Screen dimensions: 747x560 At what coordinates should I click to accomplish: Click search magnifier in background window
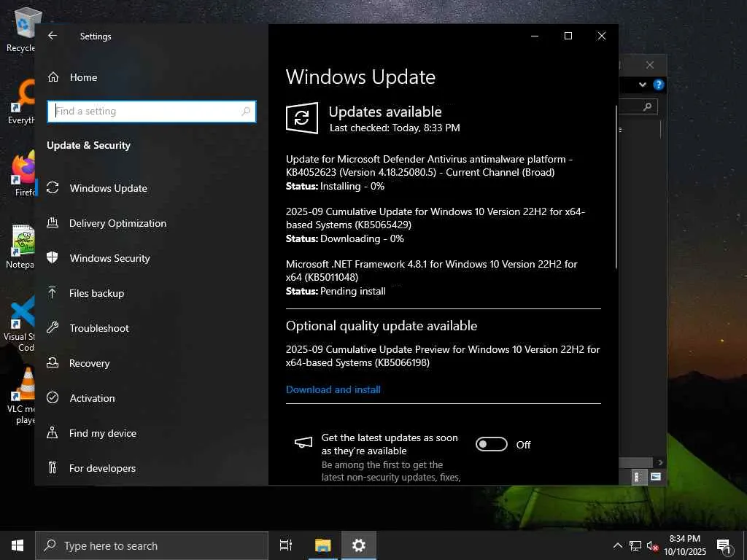[x=647, y=106]
